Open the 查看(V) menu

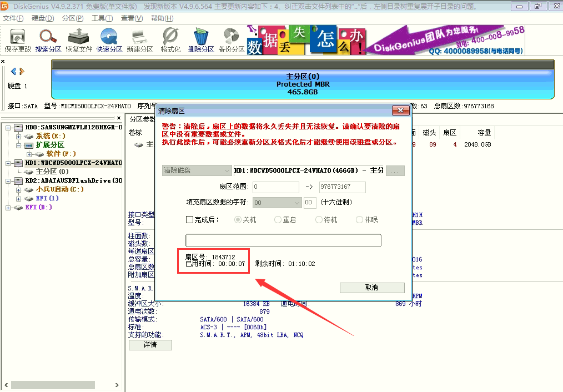click(x=132, y=18)
